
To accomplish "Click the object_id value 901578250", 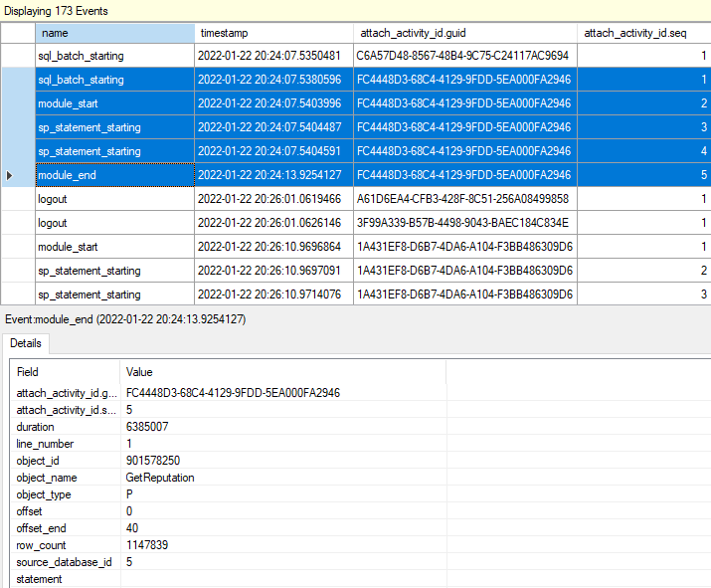I will (x=153, y=461).
